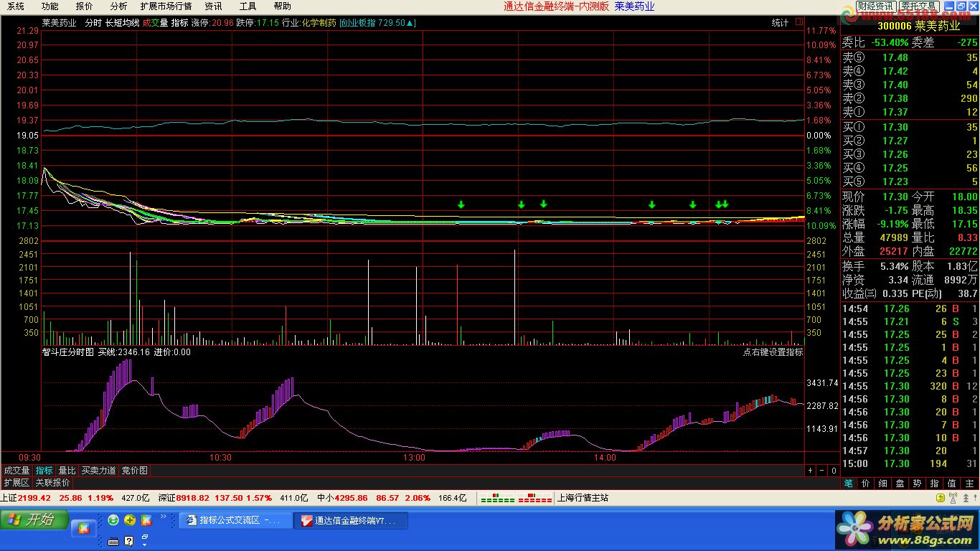Switch to the 成交量 bottom tab
This screenshot has width=980, height=551.
tap(17, 471)
